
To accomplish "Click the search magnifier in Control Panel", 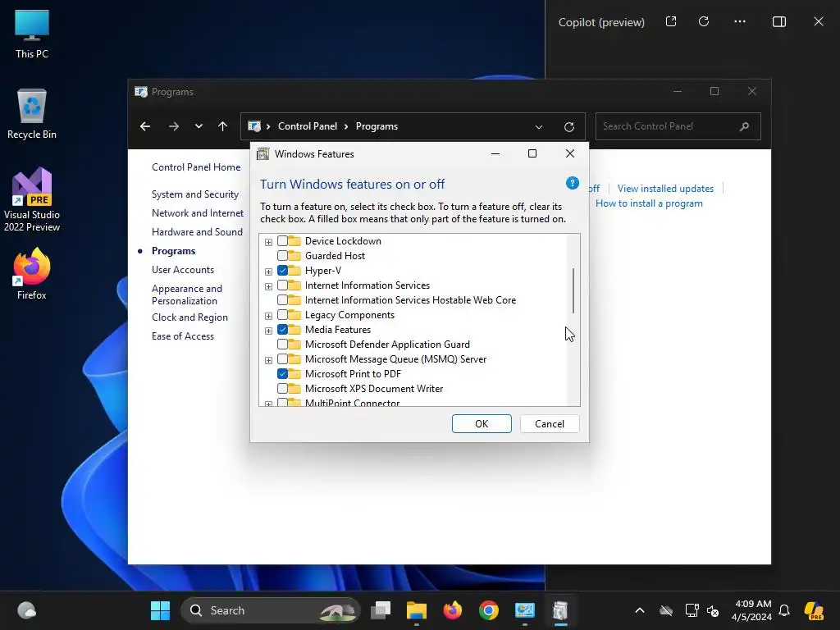I will [744, 126].
